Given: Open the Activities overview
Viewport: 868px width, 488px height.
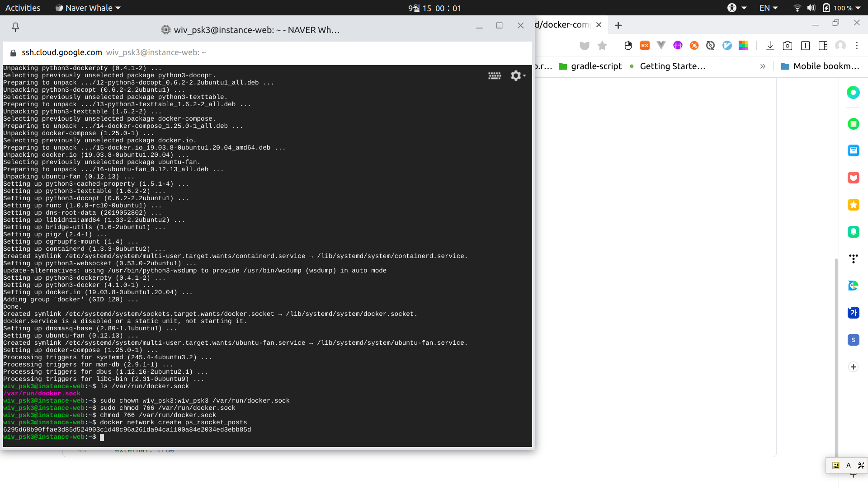Looking at the screenshot, I should [23, 8].
